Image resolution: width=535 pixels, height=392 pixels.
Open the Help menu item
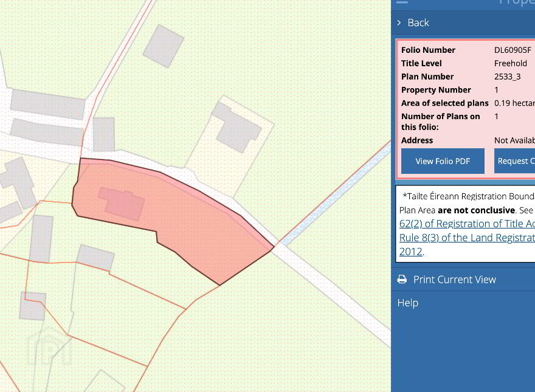tap(408, 303)
